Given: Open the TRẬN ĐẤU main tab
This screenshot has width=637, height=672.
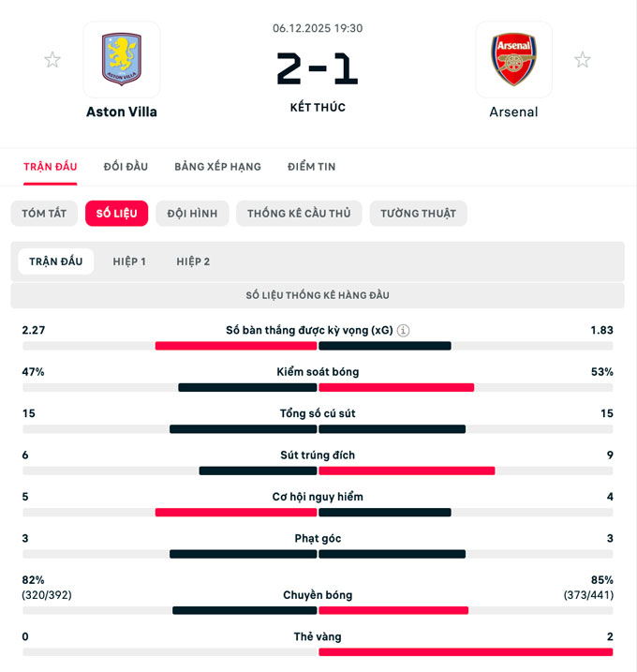Looking at the screenshot, I should click(x=51, y=167).
